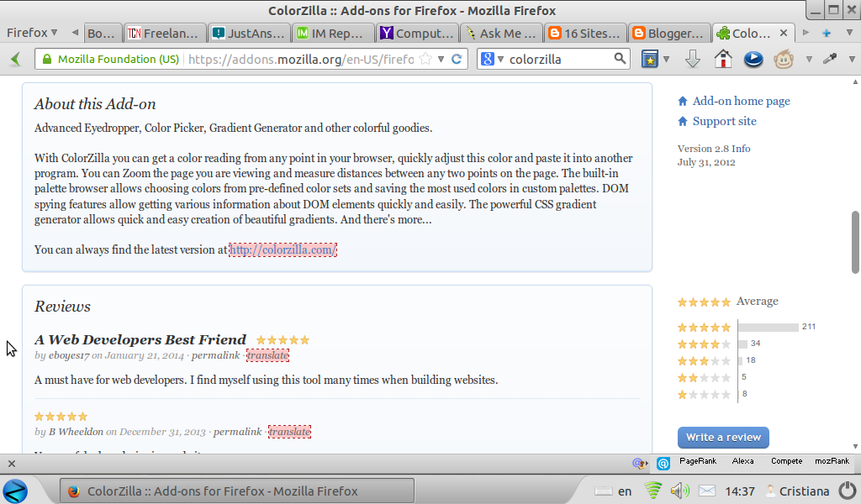
Task: Click the wifi network tray icon
Action: pos(652,490)
